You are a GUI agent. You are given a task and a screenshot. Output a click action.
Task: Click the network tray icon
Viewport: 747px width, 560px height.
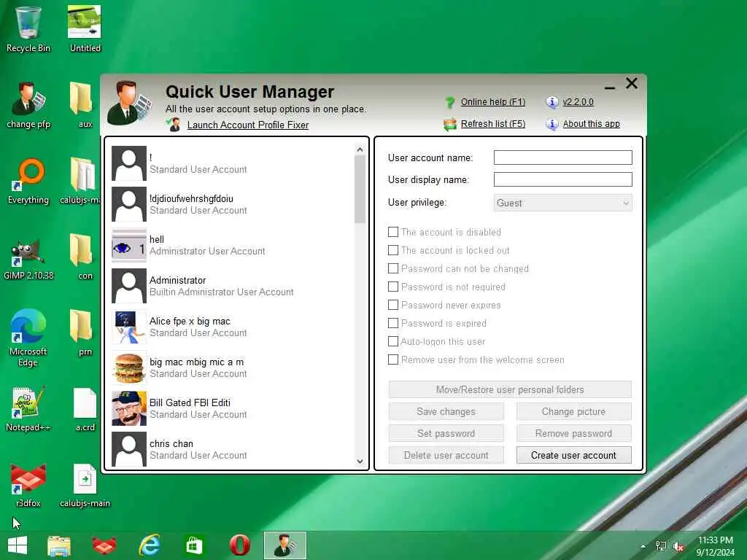click(x=661, y=547)
